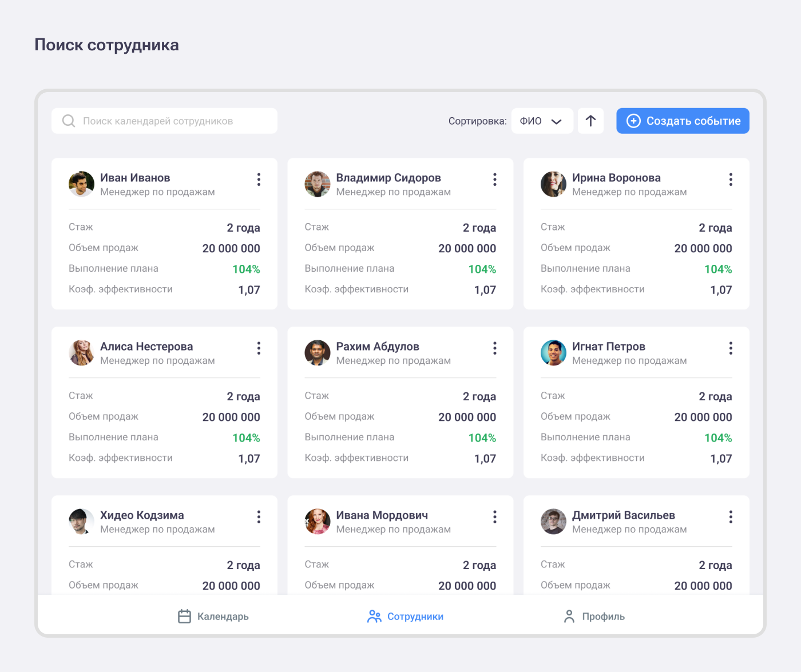Open the three-dot menu on Иван Иванов's card
Viewport: 801px width, 672px height.
pos(259,180)
